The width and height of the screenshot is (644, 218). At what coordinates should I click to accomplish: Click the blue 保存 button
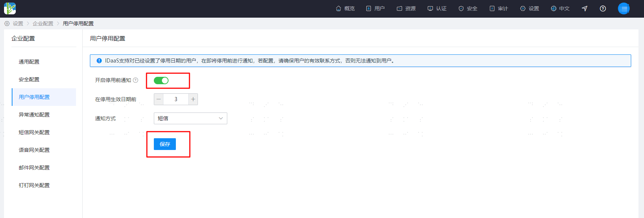point(165,144)
